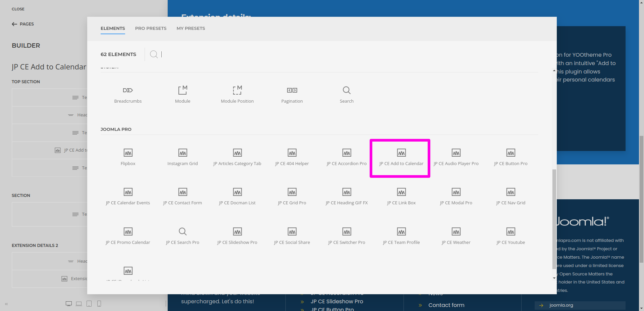Add JP CE 404 Helper element
Image resolution: width=644 pixels, height=311 pixels.
tap(292, 157)
